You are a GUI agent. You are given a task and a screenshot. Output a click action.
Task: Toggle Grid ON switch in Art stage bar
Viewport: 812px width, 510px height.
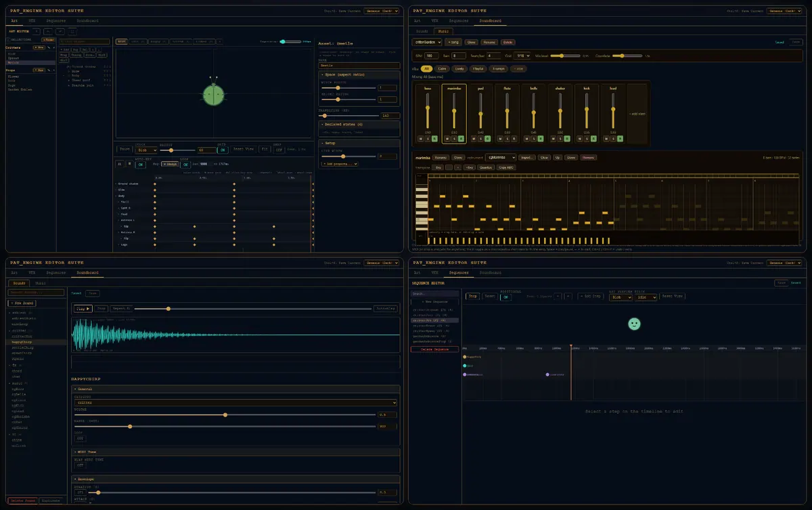tap(223, 150)
